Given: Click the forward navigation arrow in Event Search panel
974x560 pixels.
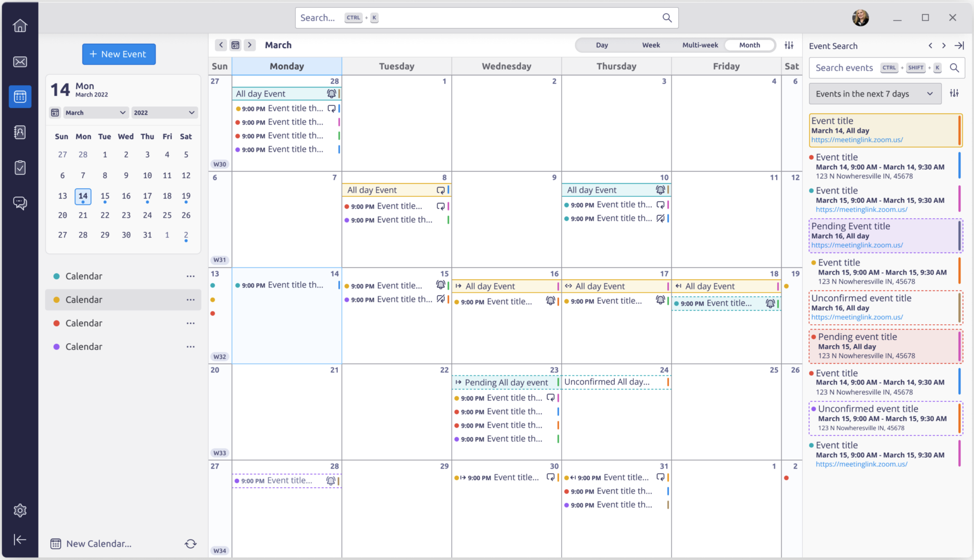Looking at the screenshot, I should [x=944, y=46].
